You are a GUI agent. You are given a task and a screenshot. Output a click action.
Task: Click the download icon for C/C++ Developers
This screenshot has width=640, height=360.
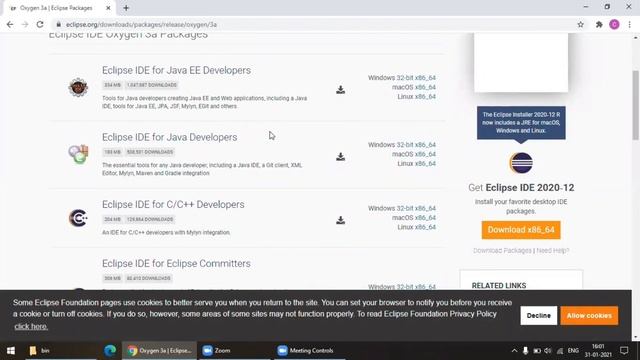coord(340,220)
